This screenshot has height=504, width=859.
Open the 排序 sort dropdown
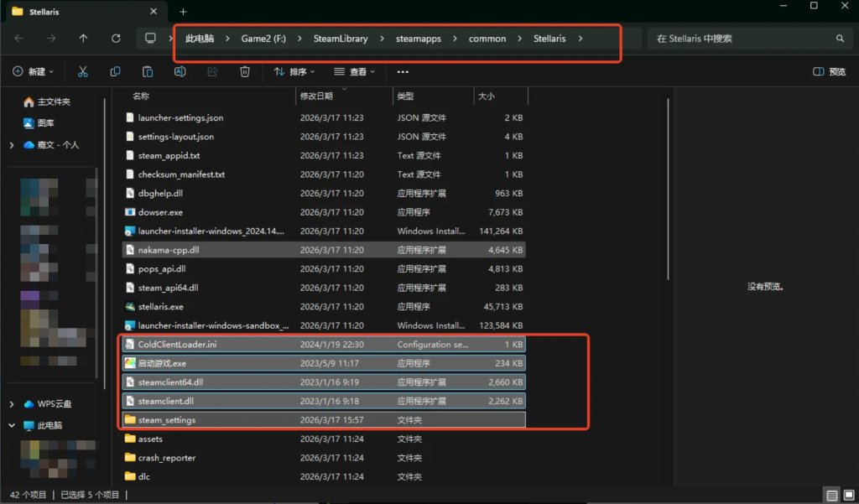tap(291, 72)
